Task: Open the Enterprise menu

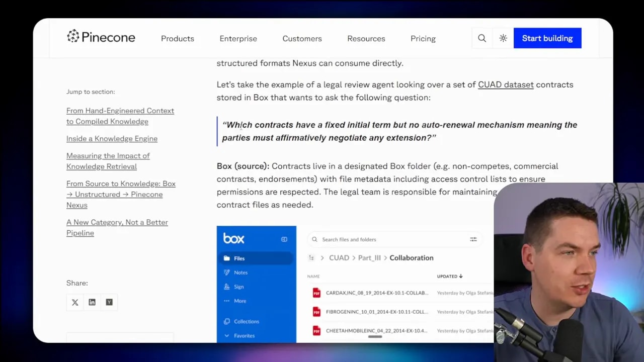Action: [x=238, y=39]
